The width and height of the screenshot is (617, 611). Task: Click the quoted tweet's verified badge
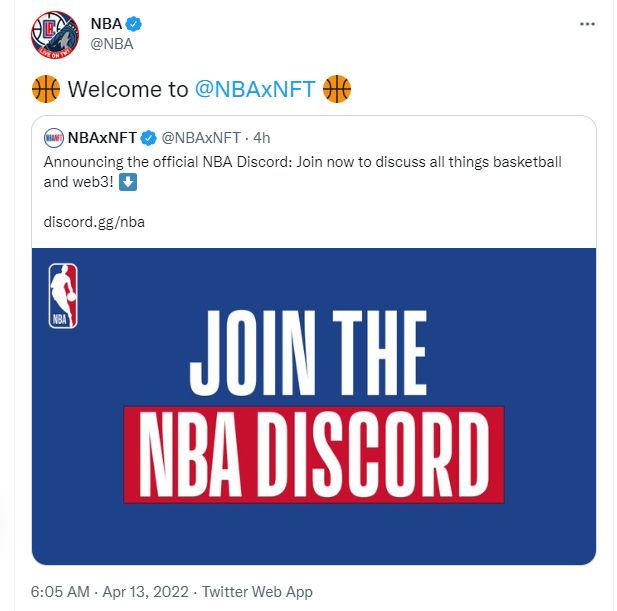(150, 137)
